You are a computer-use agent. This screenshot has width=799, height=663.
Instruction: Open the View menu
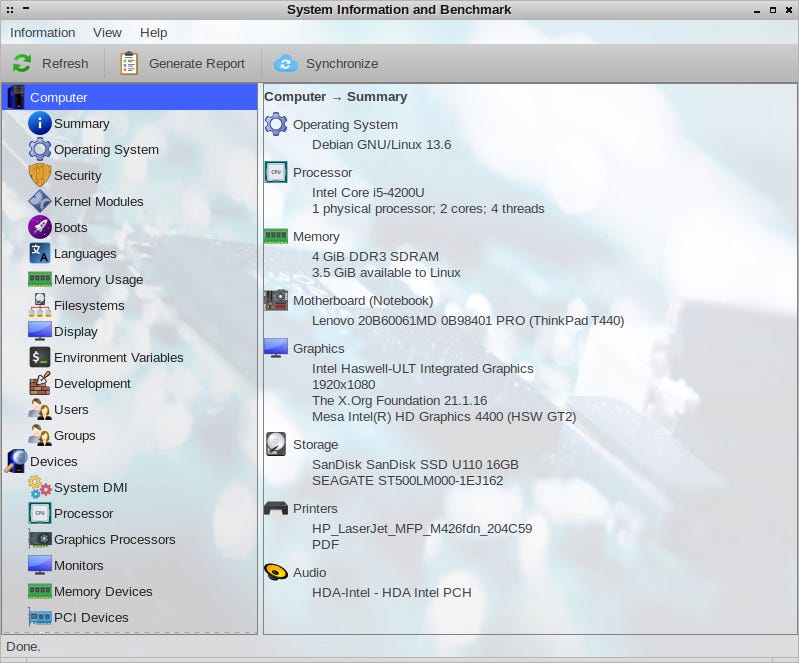pyautogui.click(x=107, y=33)
